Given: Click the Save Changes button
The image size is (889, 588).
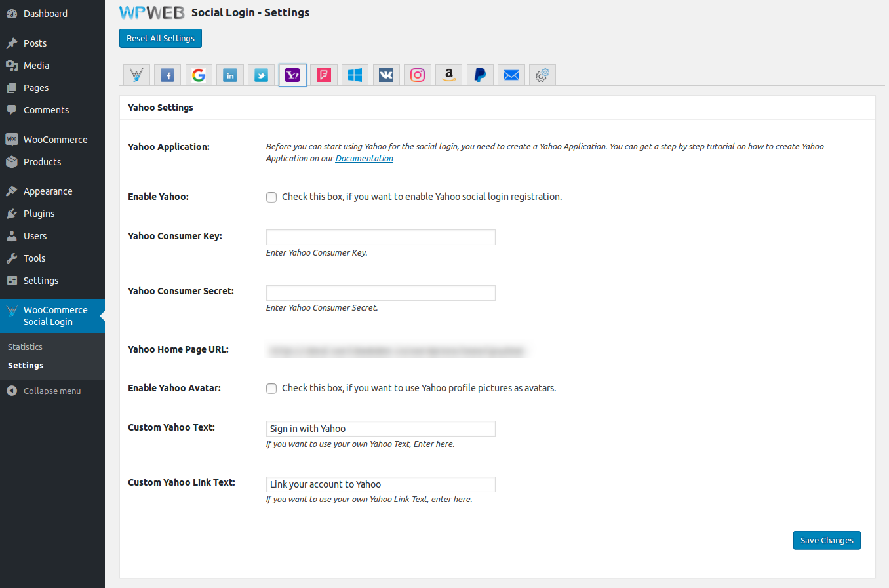Looking at the screenshot, I should pyautogui.click(x=826, y=540).
